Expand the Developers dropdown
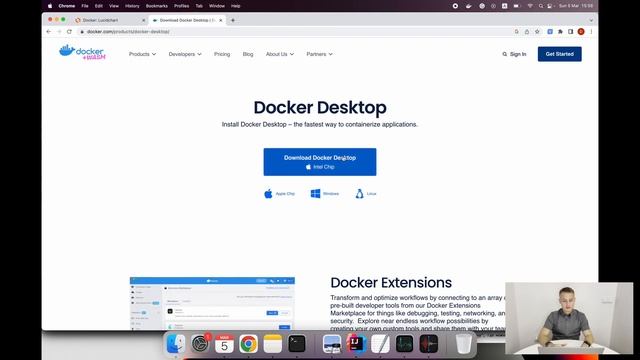Screen dimensions: 640x360 (x=185, y=54)
